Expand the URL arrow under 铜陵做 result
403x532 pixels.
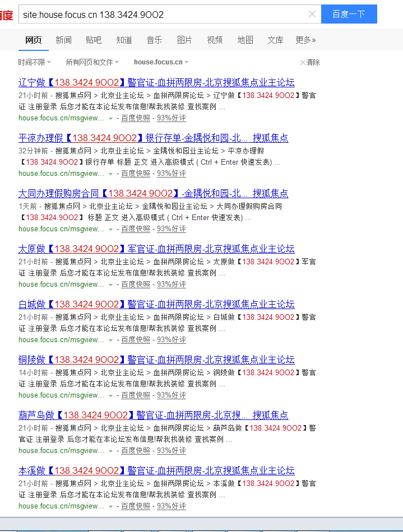[x=110, y=395]
